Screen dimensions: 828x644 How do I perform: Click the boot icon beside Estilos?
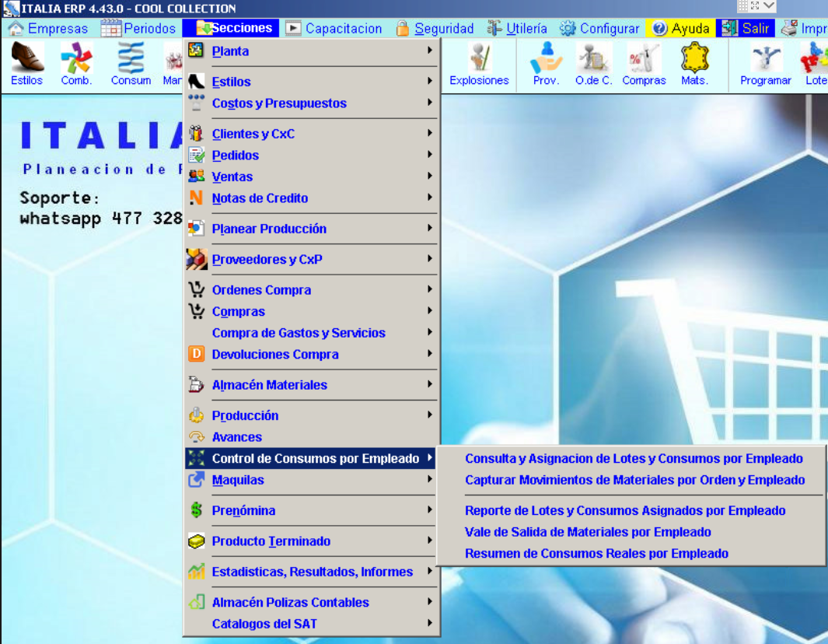196,82
